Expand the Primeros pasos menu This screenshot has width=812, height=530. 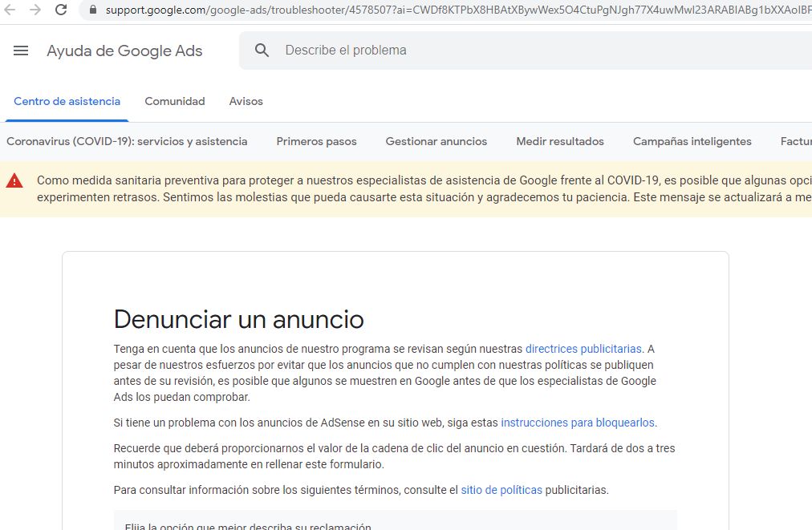[x=316, y=142]
